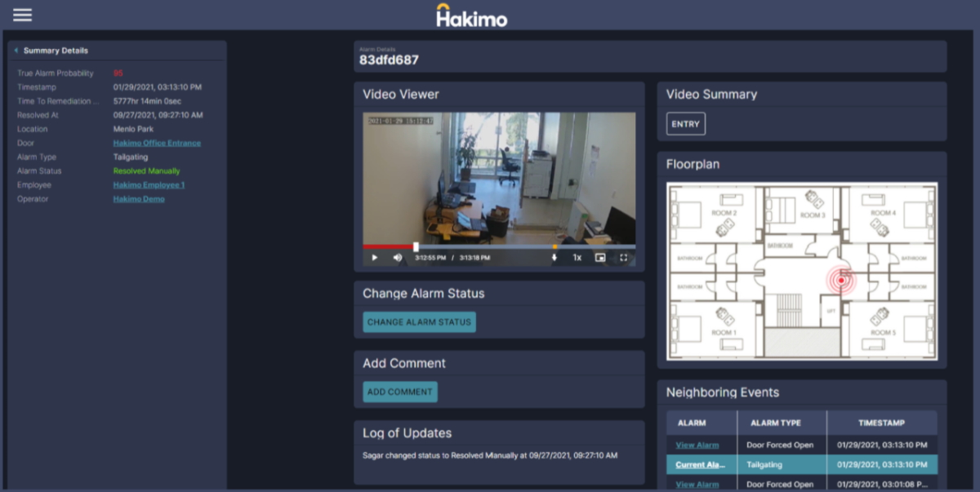
Task: Enable picture-in-picture mode on the video
Action: pos(600,257)
